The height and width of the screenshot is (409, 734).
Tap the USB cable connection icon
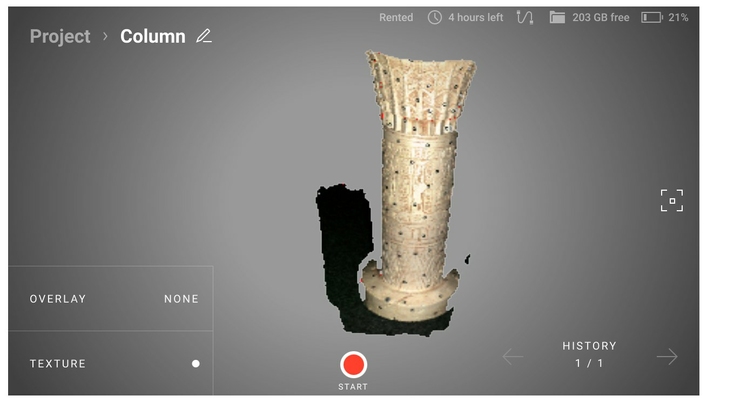pos(525,18)
